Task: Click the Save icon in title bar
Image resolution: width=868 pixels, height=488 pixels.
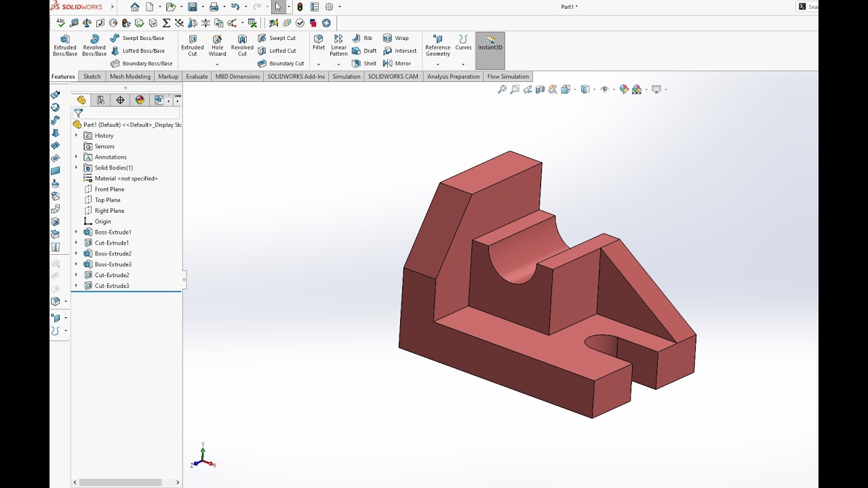Action: click(x=193, y=7)
